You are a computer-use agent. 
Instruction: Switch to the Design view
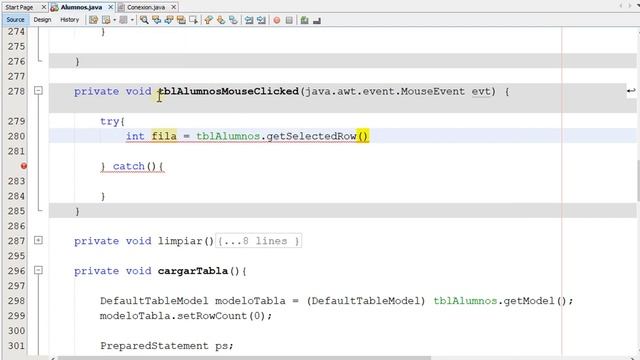pyautogui.click(x=42, y=20)
